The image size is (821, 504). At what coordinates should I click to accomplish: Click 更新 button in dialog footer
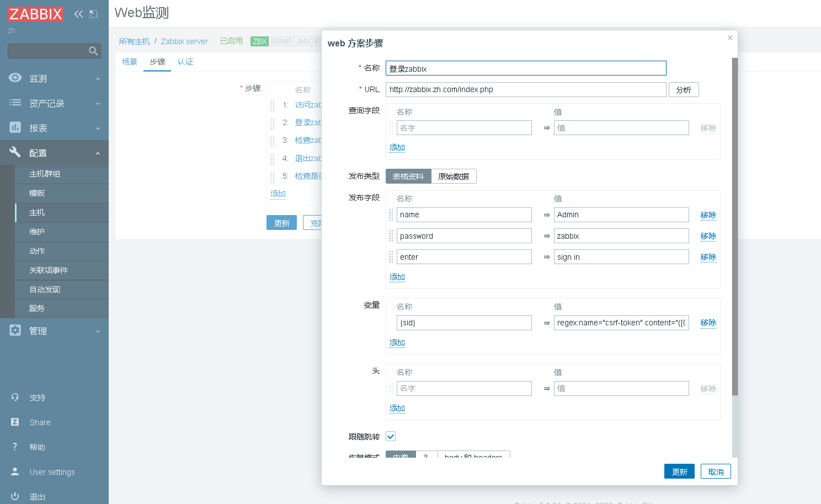click(679, 471)
